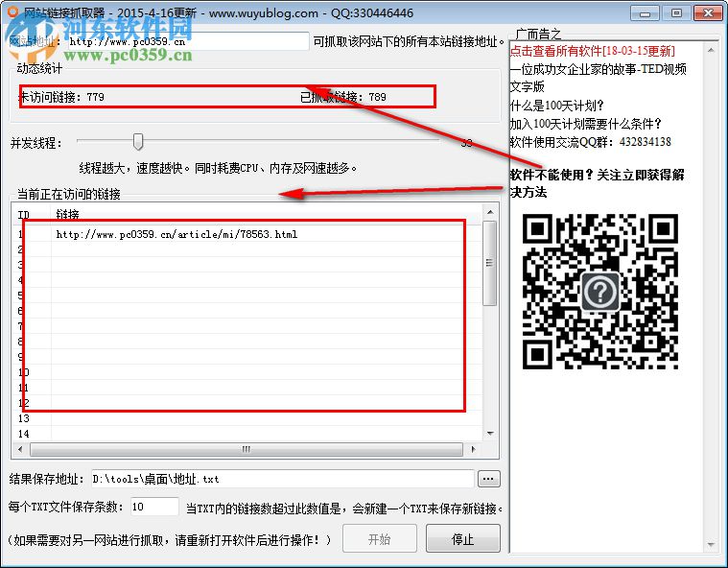Click the 停止 button
This screenshot has height=568, width=728.
click(463, 539)
